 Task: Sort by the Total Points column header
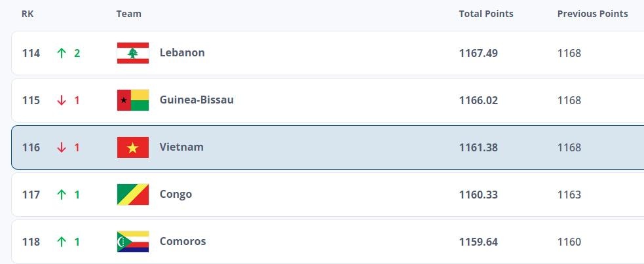486,14
